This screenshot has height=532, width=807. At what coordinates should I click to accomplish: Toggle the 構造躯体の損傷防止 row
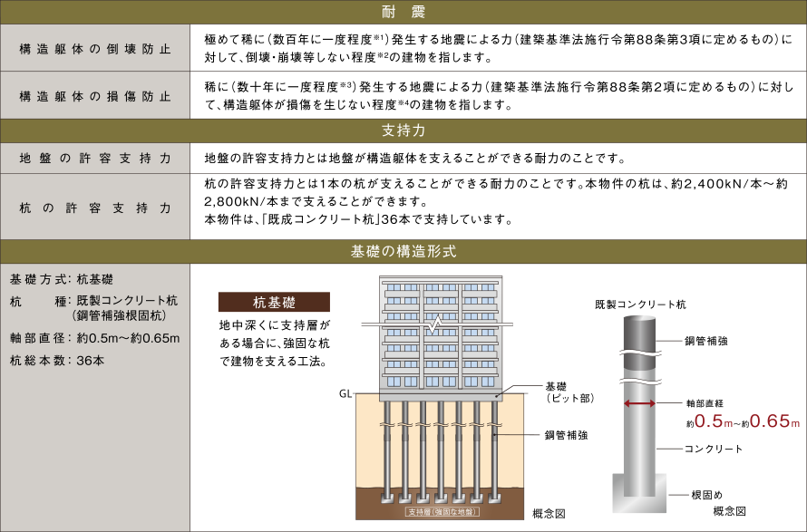(95, 95)
